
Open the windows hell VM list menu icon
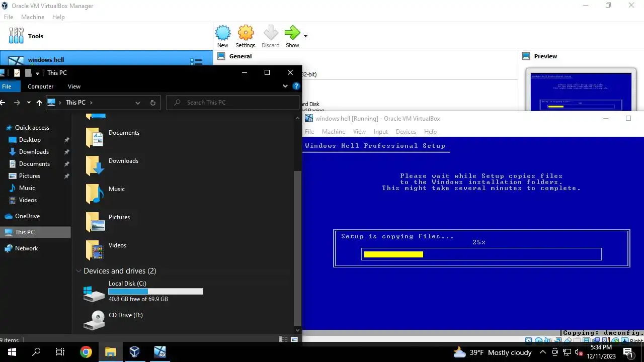point(196,61)
